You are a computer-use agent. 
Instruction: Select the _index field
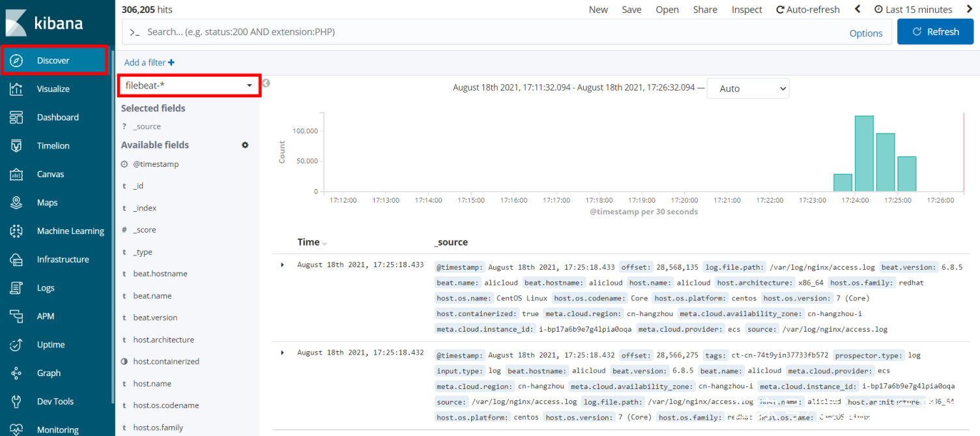pyautogui.click(x=145, y=208)
